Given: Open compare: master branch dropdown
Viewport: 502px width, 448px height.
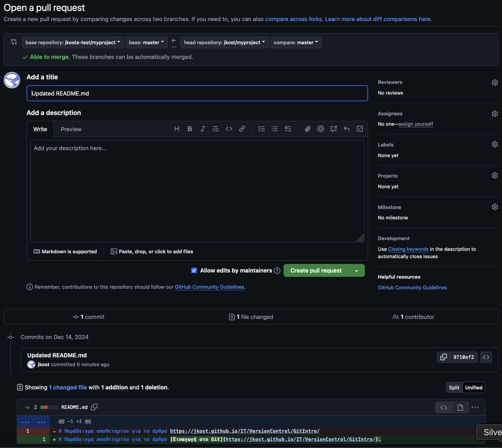Looking at the screenshot, I should [296, 42].
